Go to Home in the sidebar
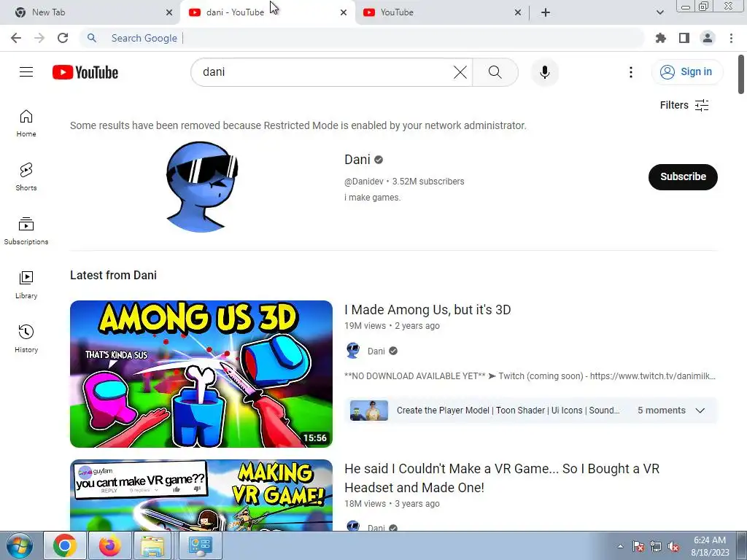 pyautogui.click(x=26, y=123)
